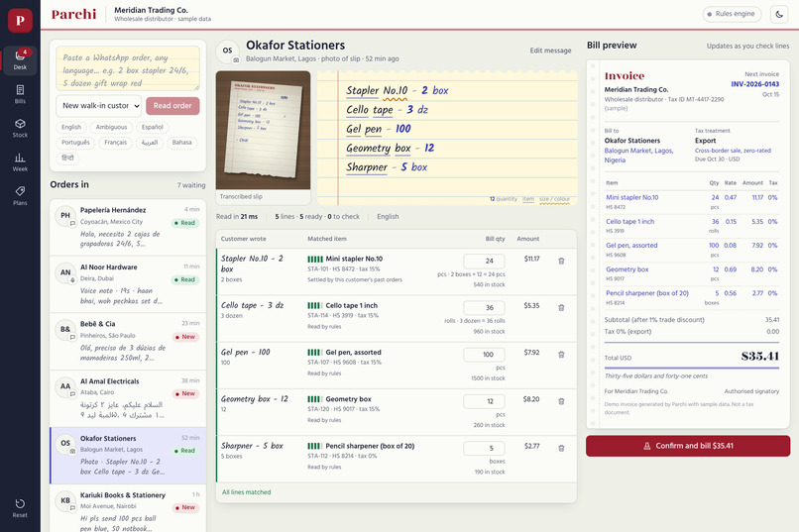Screen dimensions: 799x532
Task: Select the Hindi sample chip
Action: pos(67,158)
